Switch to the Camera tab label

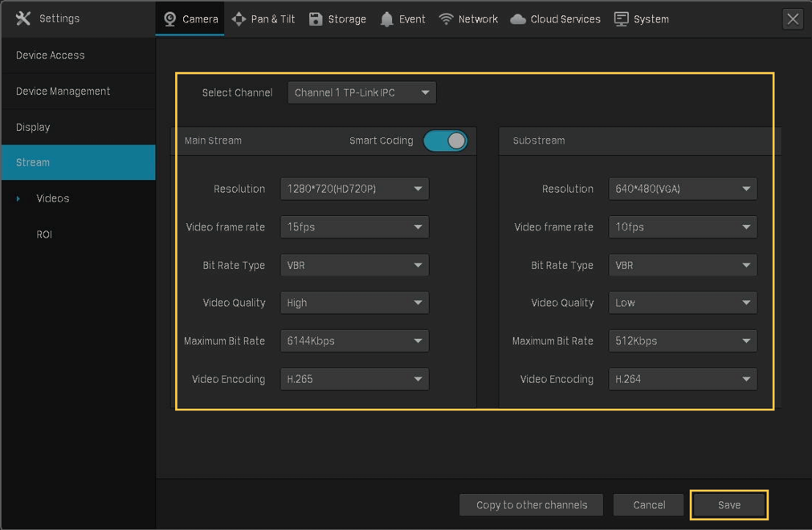coord(200,19)
